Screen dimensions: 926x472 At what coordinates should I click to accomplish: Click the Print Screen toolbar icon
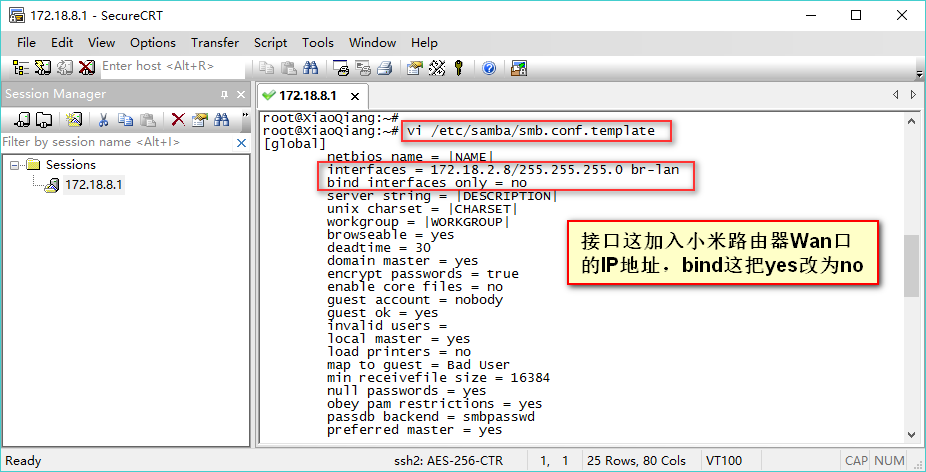click(x=341, y=69)
